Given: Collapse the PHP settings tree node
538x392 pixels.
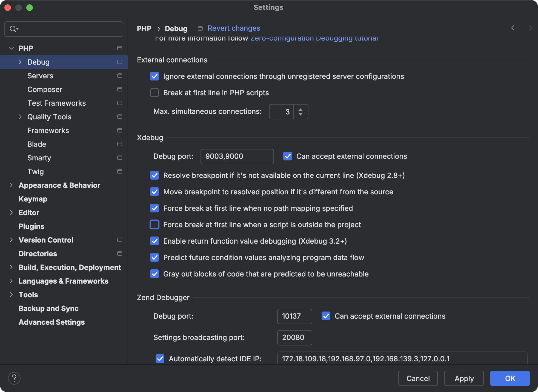Looking at the screenshot, I should pos(11,48).
